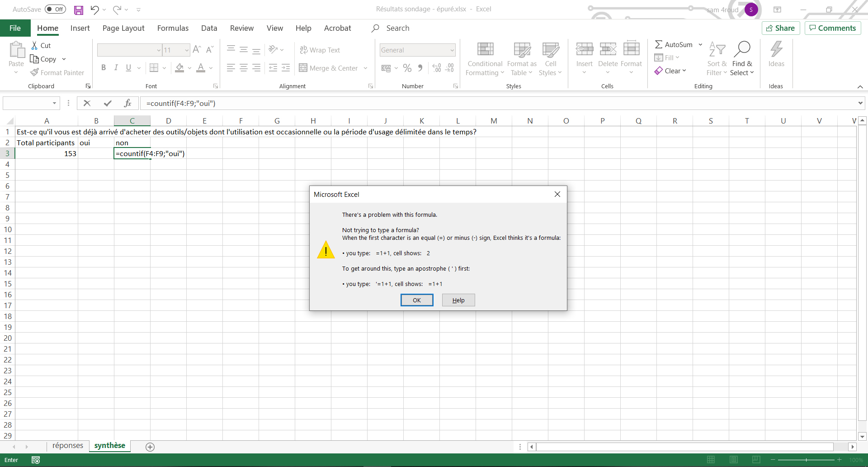Toggle Align Left
The height and width of the screenshot is (467, 868).
(231, 68)
